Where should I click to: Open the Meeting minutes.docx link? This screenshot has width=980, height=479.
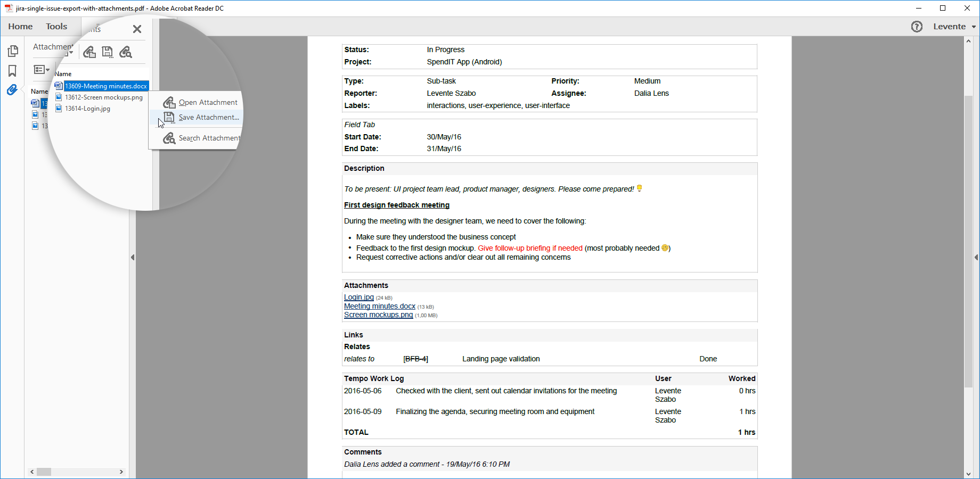click(379, 306)
